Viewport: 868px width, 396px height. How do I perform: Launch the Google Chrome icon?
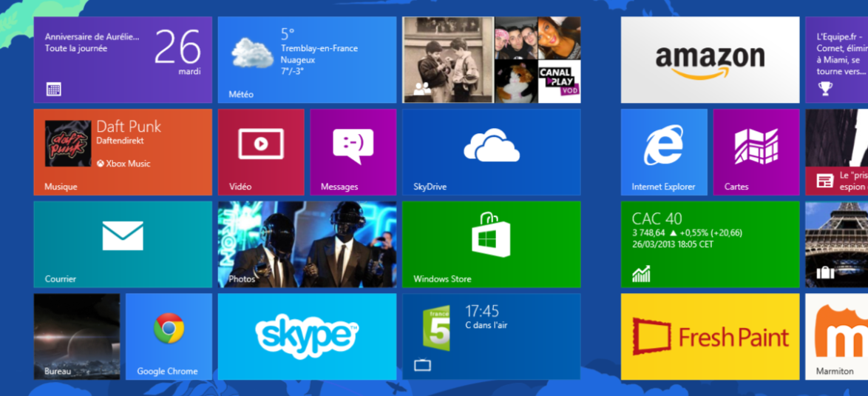point(169,329)
